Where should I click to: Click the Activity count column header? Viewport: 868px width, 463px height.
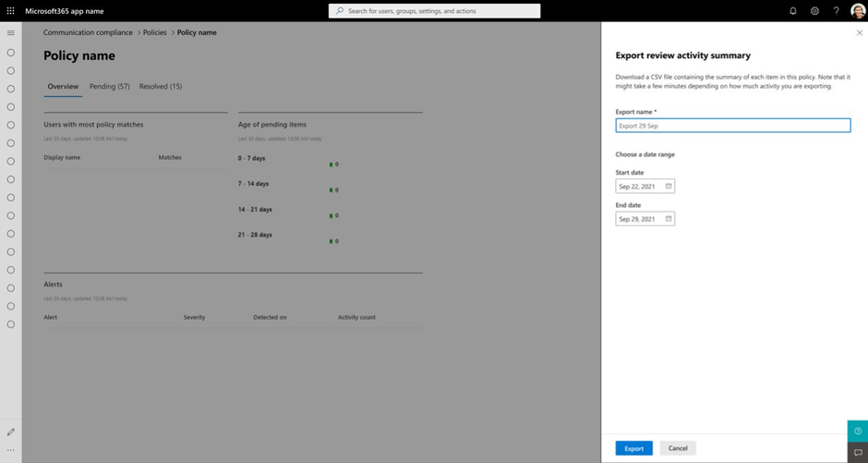356,317
